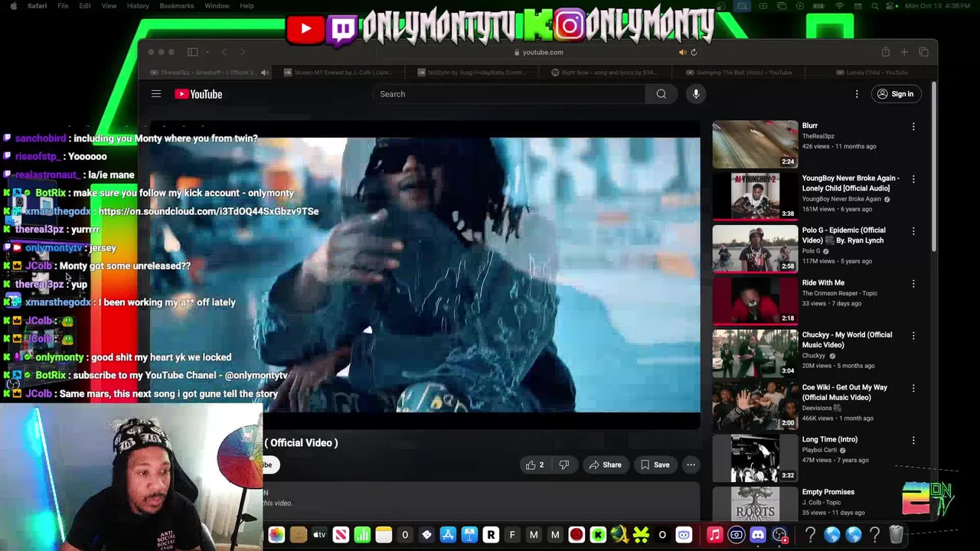
Task: Open options menu for Lonely Child video
Action: click(x=913, y=179)
